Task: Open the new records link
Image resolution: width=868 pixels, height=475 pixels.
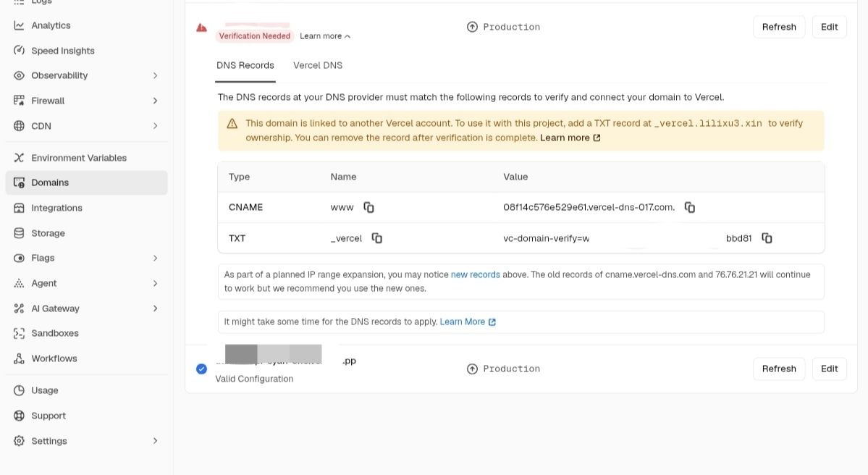Action: pyautogui.click(x=476, y=274)
